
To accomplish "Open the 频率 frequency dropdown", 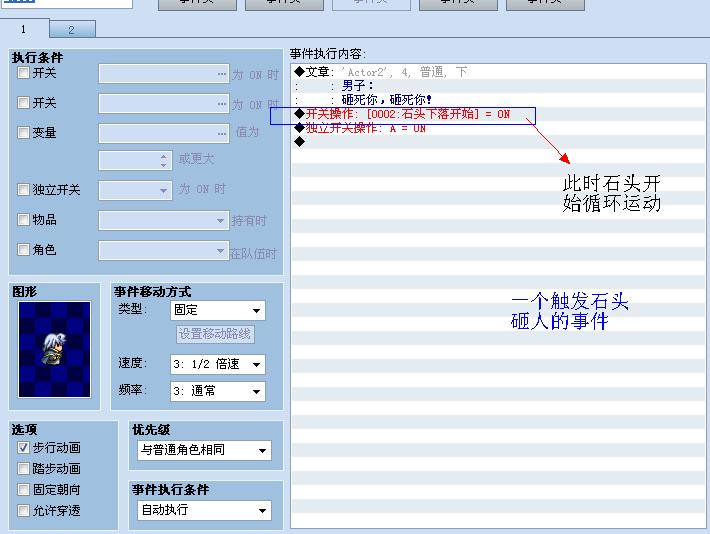I will (x=218, y=391).
